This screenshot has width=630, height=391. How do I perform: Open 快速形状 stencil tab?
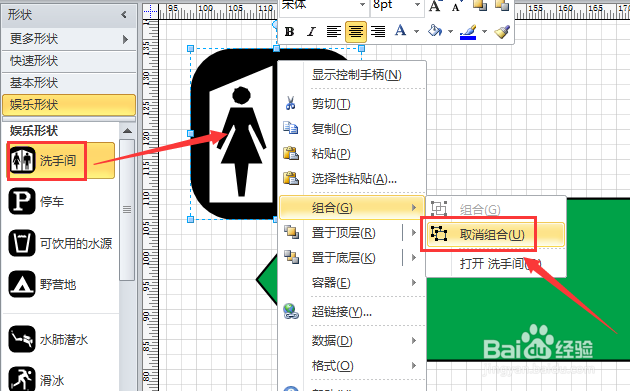click(69, 61)
